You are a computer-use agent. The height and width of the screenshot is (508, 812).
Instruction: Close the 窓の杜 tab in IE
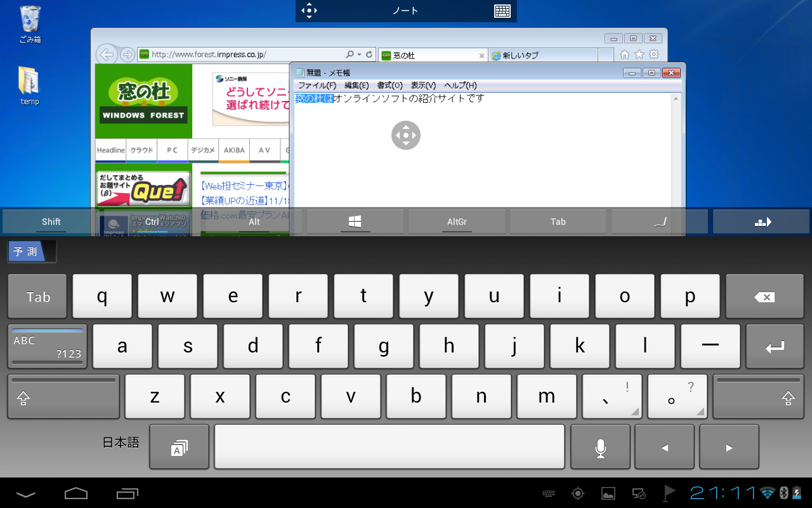pyautogui.click(x=481, y=55)
